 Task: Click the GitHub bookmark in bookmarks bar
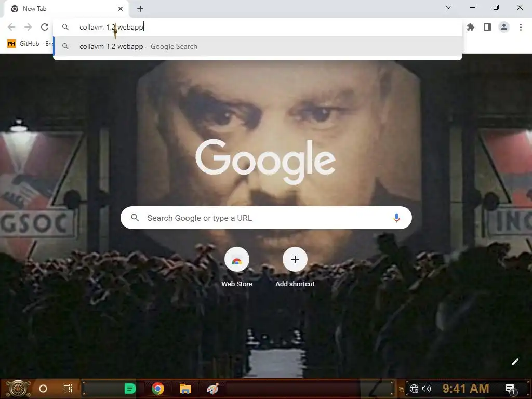tap(30, 44)
